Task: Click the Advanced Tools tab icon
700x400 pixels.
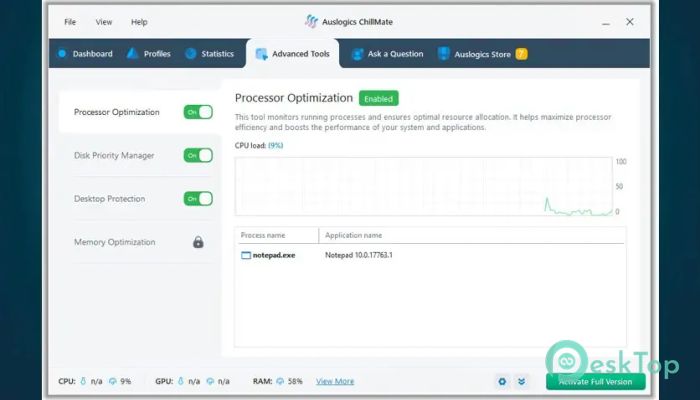Action: coord(261,54)
